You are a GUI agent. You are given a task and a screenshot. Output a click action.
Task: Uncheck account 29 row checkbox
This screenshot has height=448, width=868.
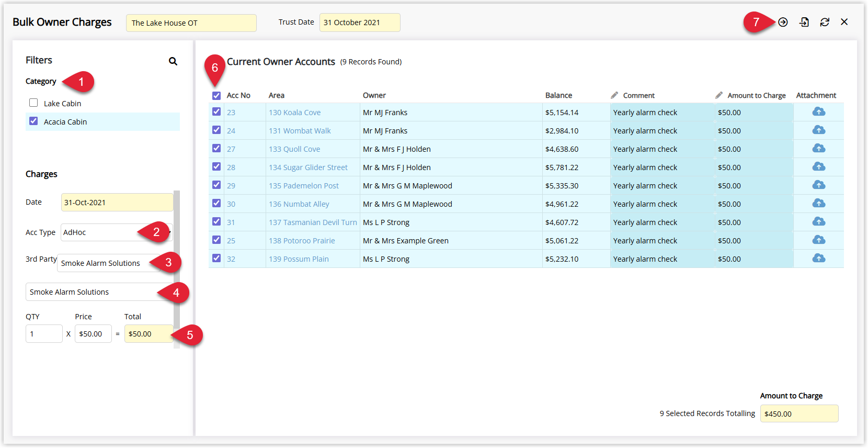point(216,185)
